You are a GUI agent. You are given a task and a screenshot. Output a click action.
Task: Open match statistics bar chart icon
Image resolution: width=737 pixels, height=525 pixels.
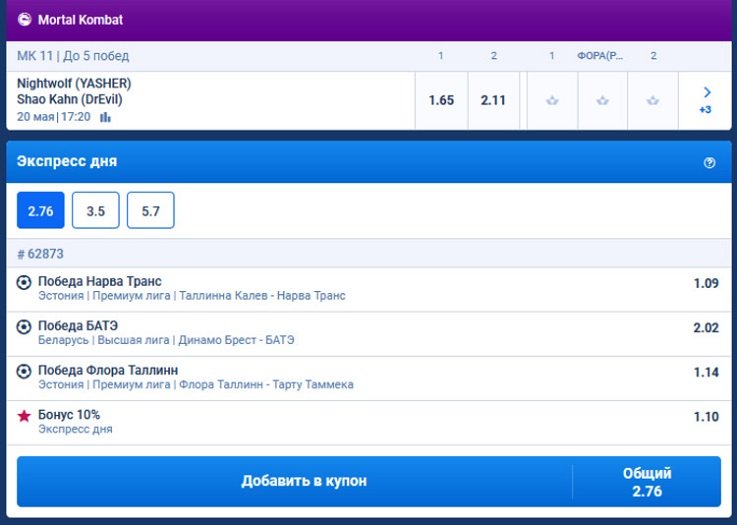click(x=105, y=117)
